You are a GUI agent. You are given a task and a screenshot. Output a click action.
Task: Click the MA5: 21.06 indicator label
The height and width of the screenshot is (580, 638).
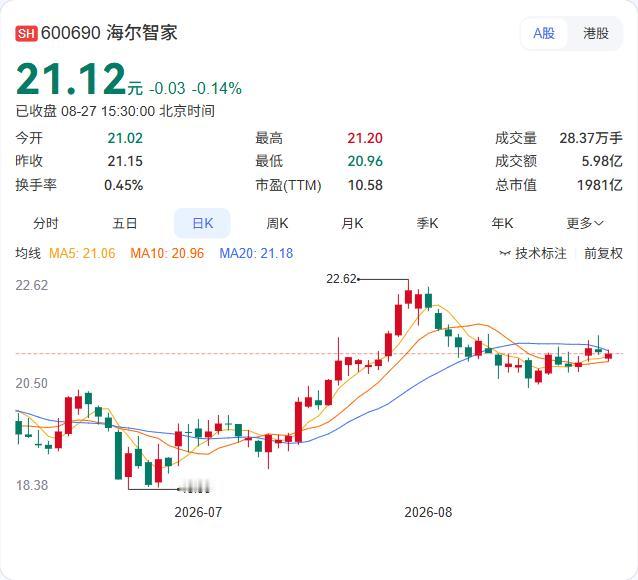coord(82,253)
